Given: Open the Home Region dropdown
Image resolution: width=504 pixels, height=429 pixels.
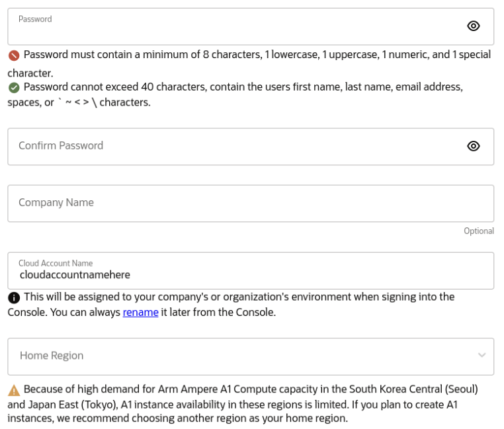Looking at the screenshot, I should click(251, 356).
